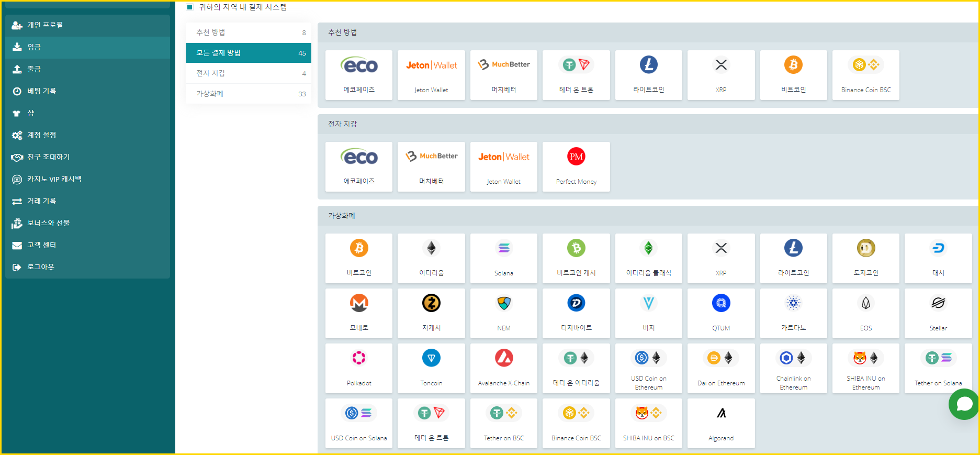The image size is (980, 455).
Task: Select the Zcash payment tile
Action: [x=431, y=313]
